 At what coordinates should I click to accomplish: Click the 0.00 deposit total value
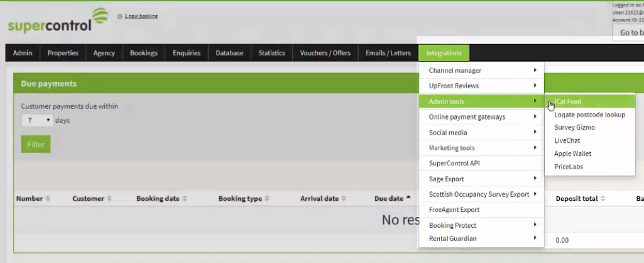pyautogui.click(x=562, y=240)
